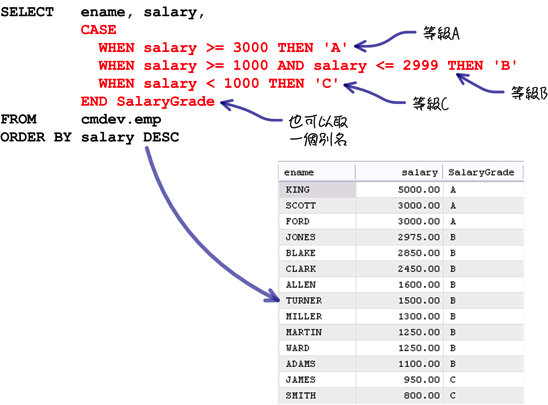Select the BLAKE name cell
Image resolution: width=548 pixels, height=405 pixels.
[x=317, y=253]
